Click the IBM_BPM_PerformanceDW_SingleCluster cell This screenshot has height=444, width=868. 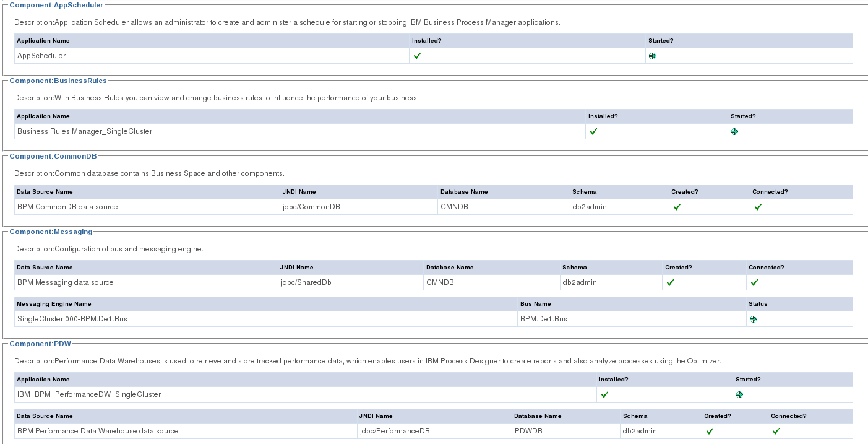coord(305,394)
